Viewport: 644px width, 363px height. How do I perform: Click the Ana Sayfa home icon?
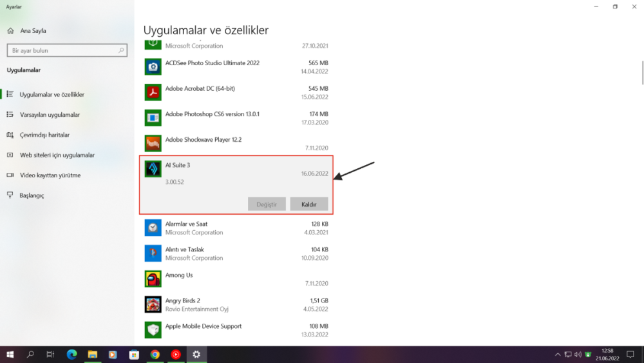click(11, 30)
